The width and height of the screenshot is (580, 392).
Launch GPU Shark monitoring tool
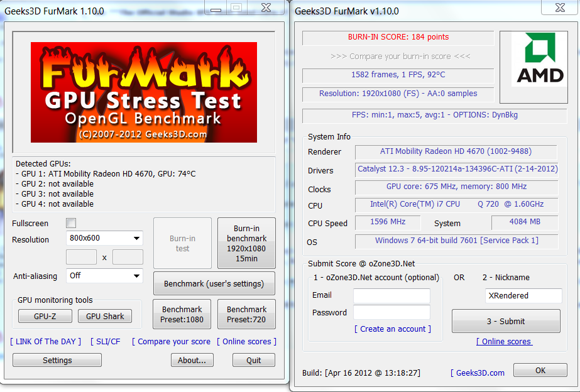point(105,316)
